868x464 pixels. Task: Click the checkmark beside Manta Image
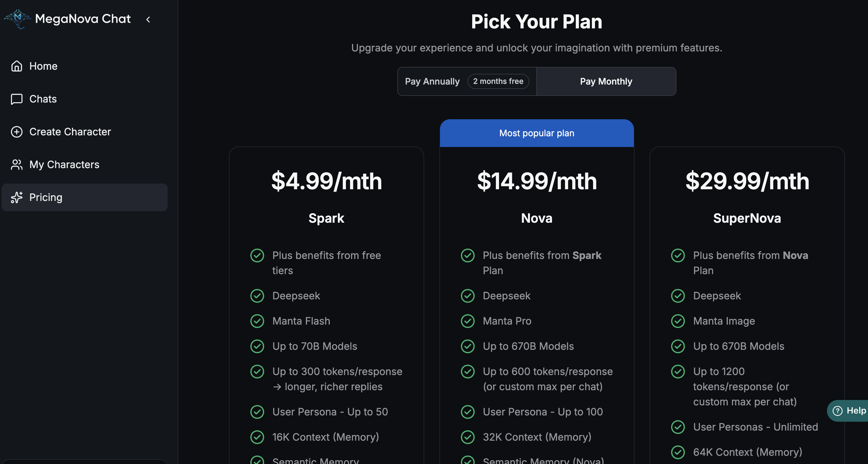click(678, 321)
